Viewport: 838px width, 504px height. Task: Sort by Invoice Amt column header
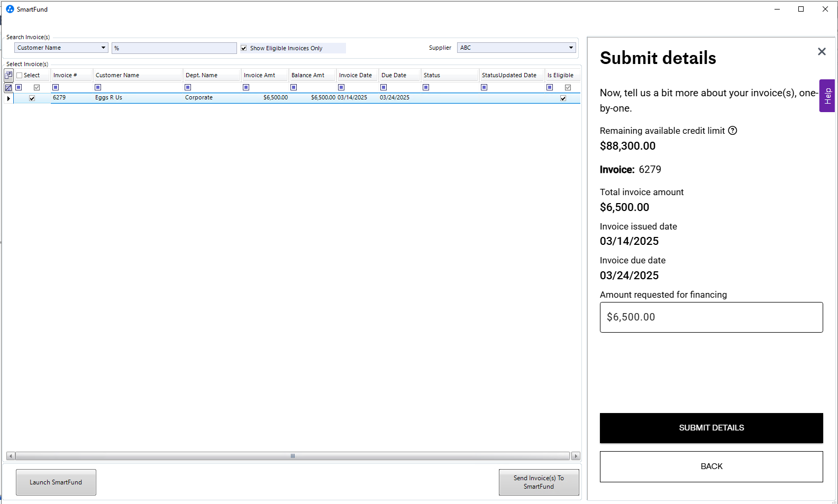point(265,75)
